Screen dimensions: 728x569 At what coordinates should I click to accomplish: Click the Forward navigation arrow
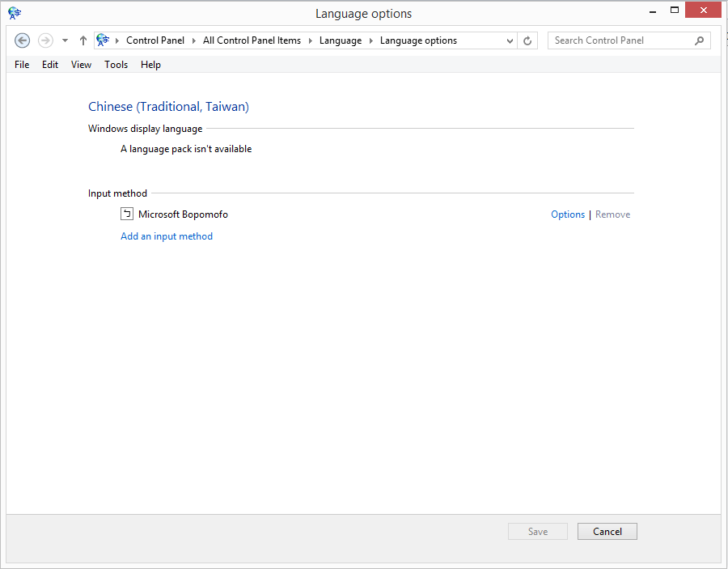(45, 40)
